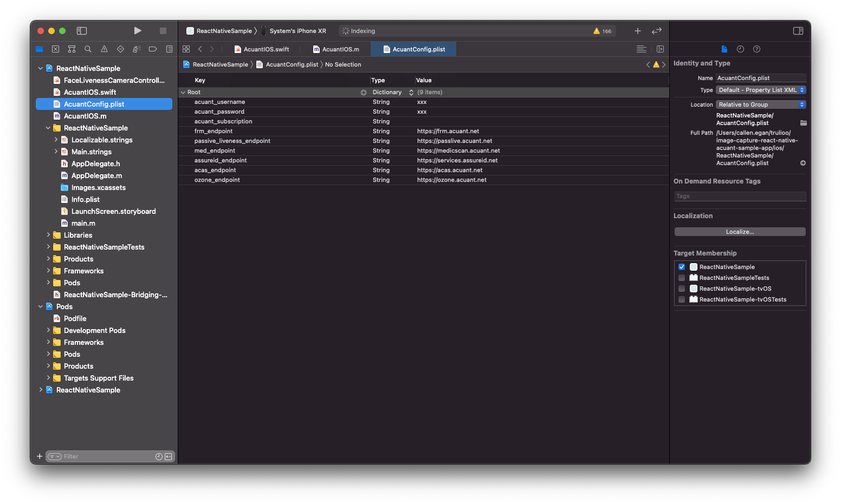This screenshot has width=841, height=504.
Task: Open the Library with the plus button
Action: pyautogui.click(x=638, y=31)
